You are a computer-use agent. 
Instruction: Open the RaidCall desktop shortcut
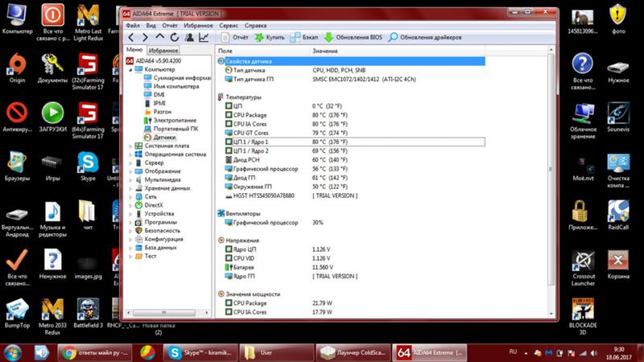[618, 215]
